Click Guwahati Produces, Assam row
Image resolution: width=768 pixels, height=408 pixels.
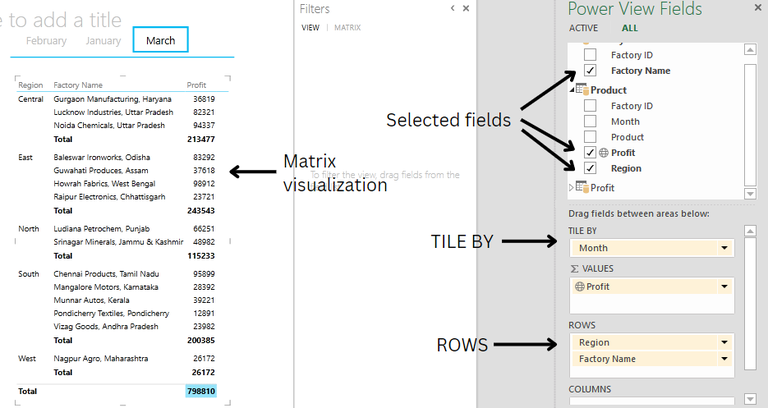(x=101, y=170)
